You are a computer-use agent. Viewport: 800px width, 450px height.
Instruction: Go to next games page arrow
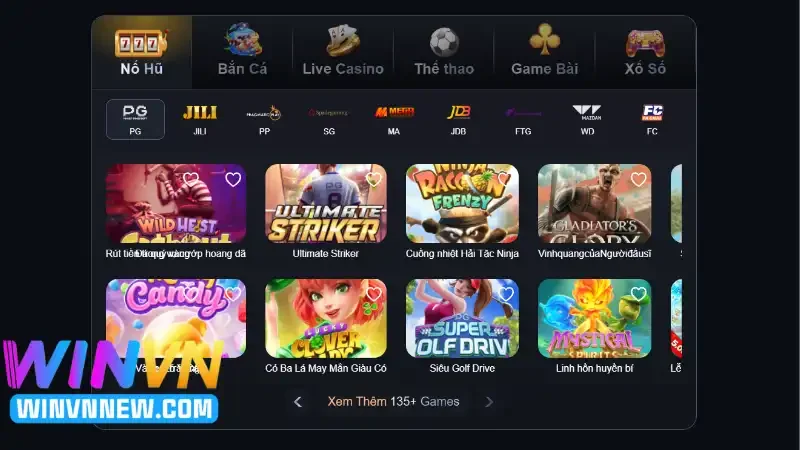(x=489, y=402)
